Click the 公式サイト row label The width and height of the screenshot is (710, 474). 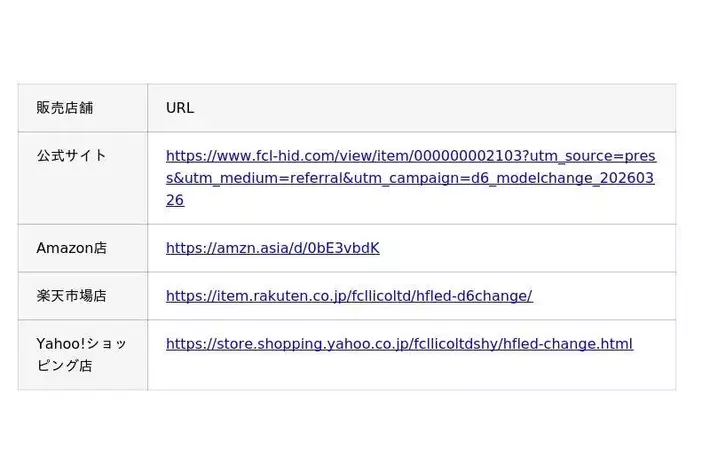tap(72, 156)
